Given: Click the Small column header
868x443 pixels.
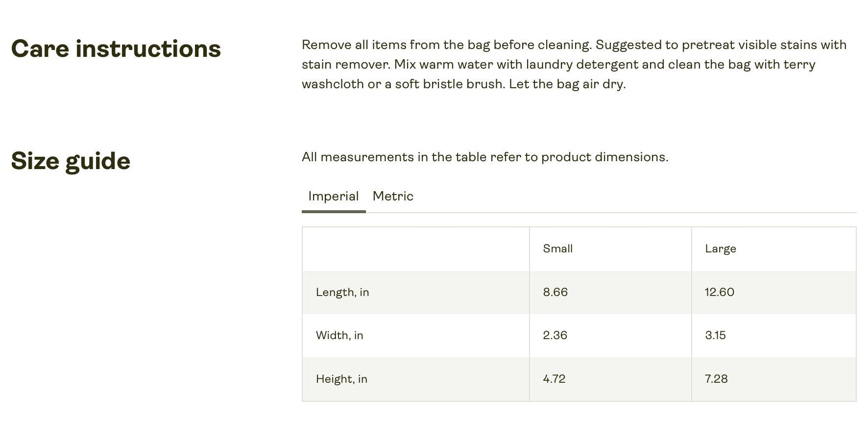Looking at the screenshot, I should [557, 249].
